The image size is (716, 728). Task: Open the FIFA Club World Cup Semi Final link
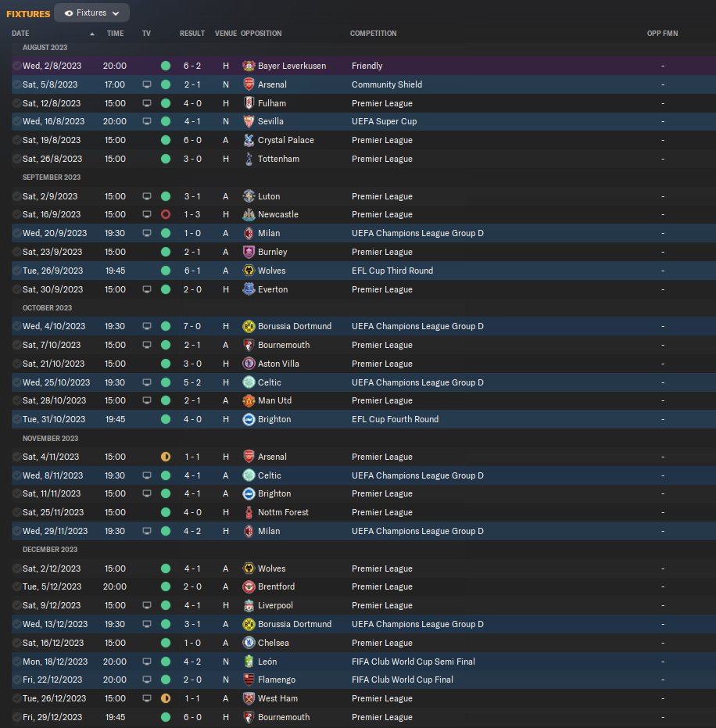[413, 662]
